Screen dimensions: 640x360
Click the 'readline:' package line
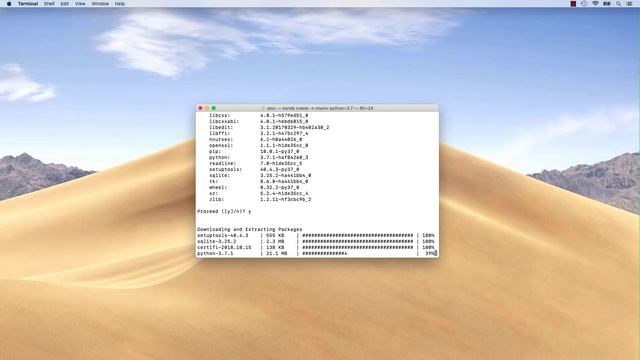coord(256,163)
